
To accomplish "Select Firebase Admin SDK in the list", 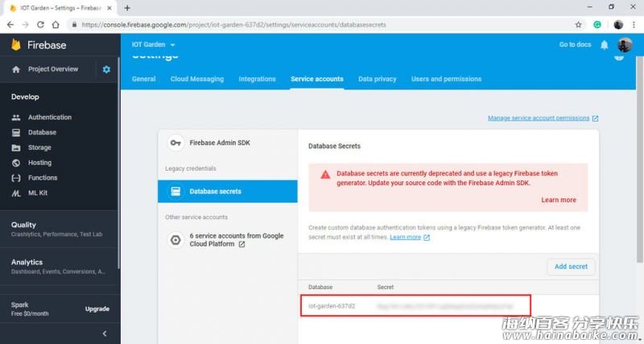I will 228,143.
